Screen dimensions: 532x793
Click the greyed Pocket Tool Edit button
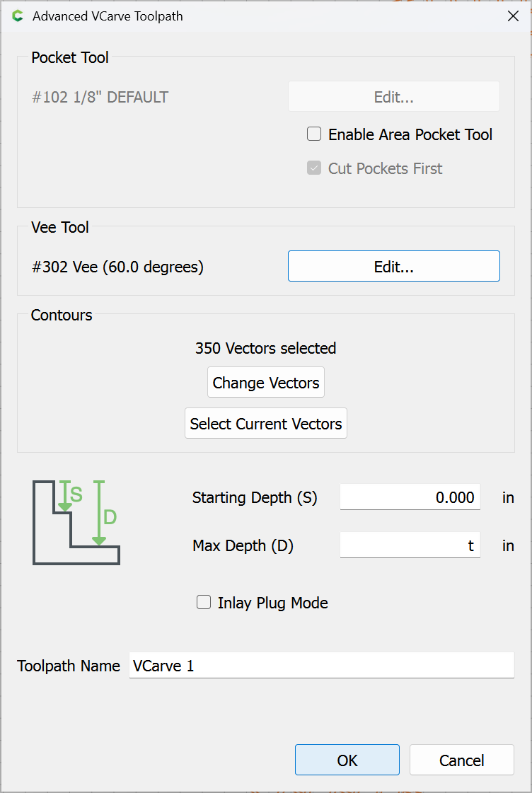click(x=394, y=97)
